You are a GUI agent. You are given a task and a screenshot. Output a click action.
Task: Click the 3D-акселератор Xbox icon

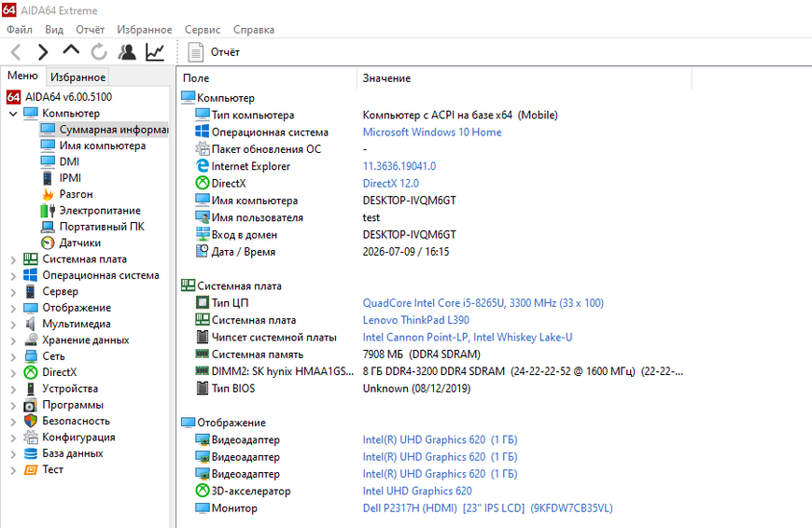point(202,490)
